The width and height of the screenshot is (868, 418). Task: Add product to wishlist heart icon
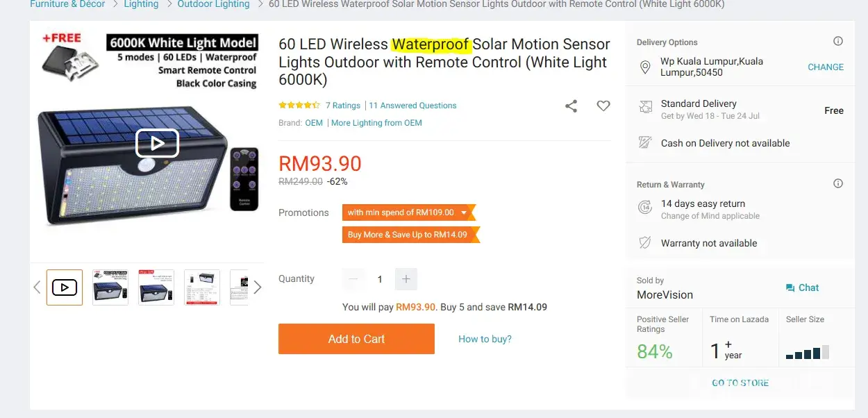603,106
